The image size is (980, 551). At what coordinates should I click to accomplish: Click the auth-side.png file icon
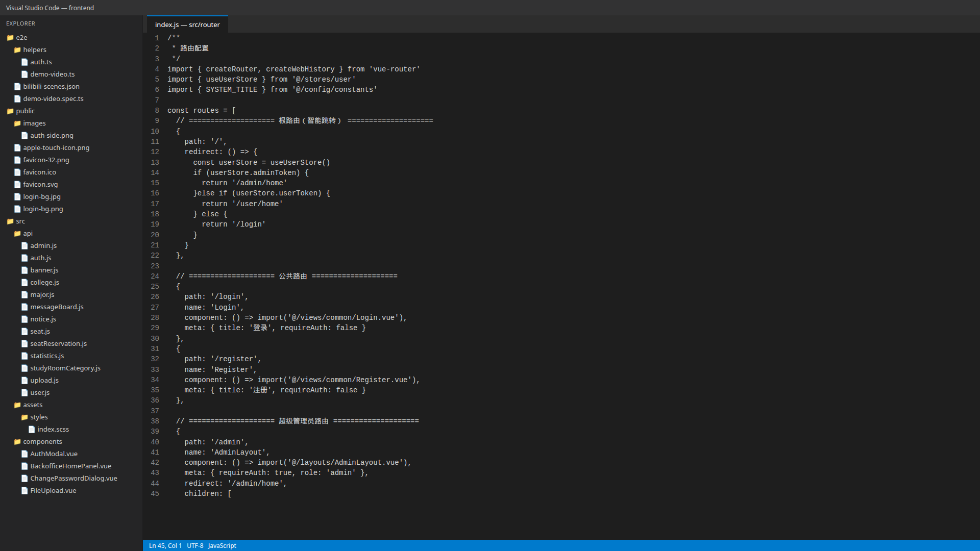point(24,136)
